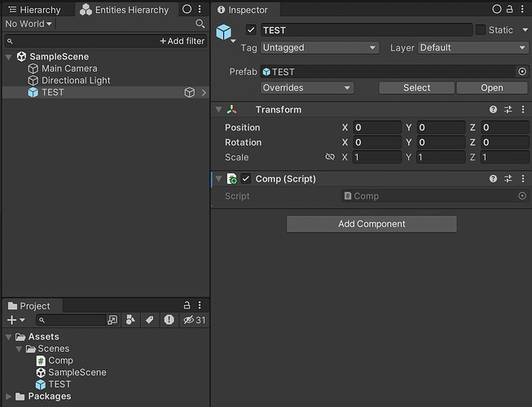Expand the Packages folder
This screenshot has height=407, width=532.
[8, 396]
